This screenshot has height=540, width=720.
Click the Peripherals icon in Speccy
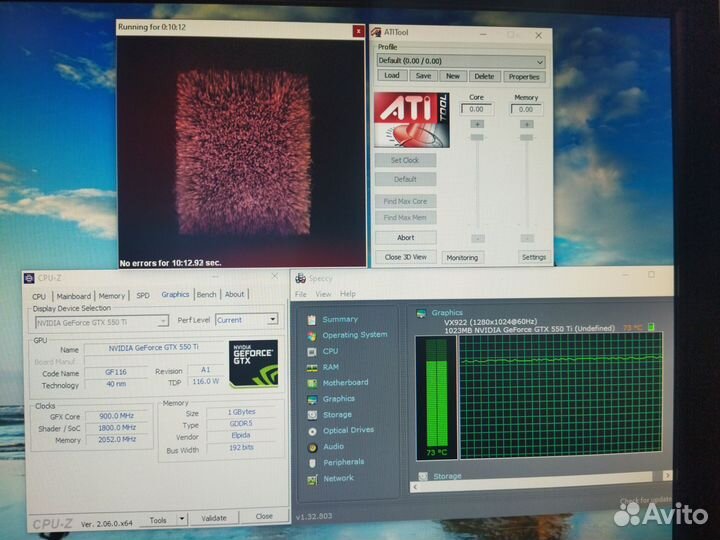(312, 463)
